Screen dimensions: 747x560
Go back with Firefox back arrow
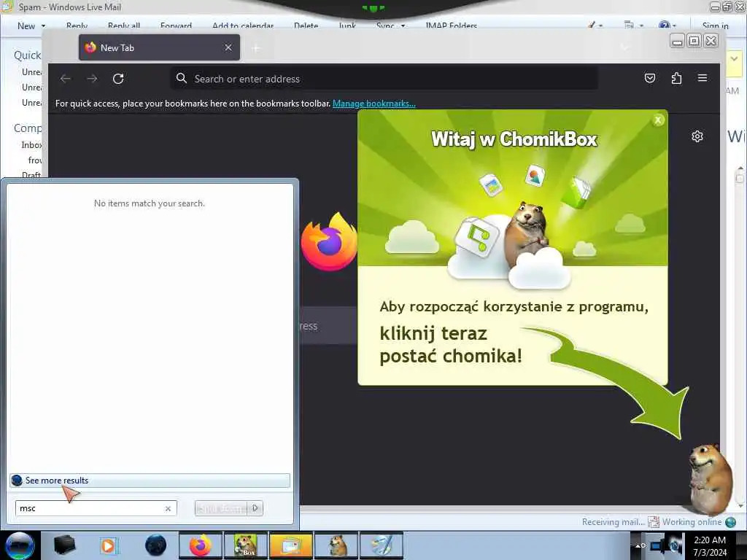tap(65, 79)
